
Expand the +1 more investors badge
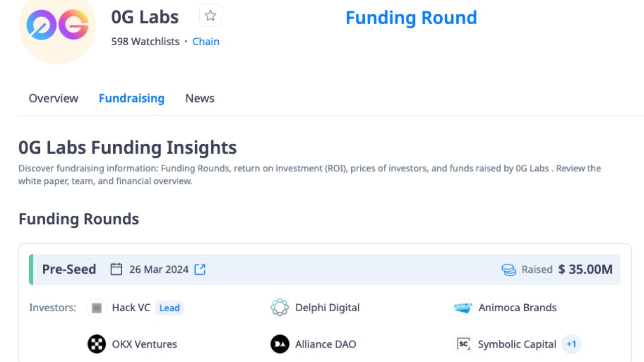571,344
